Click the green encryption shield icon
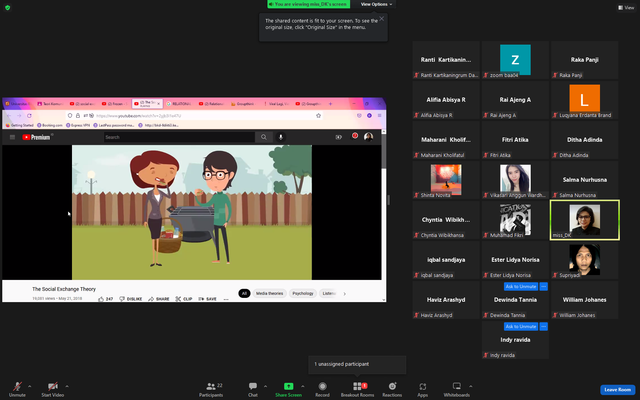The width and height of the screenshot is (640, 400). pyautogui.click(x=7, y=7)
